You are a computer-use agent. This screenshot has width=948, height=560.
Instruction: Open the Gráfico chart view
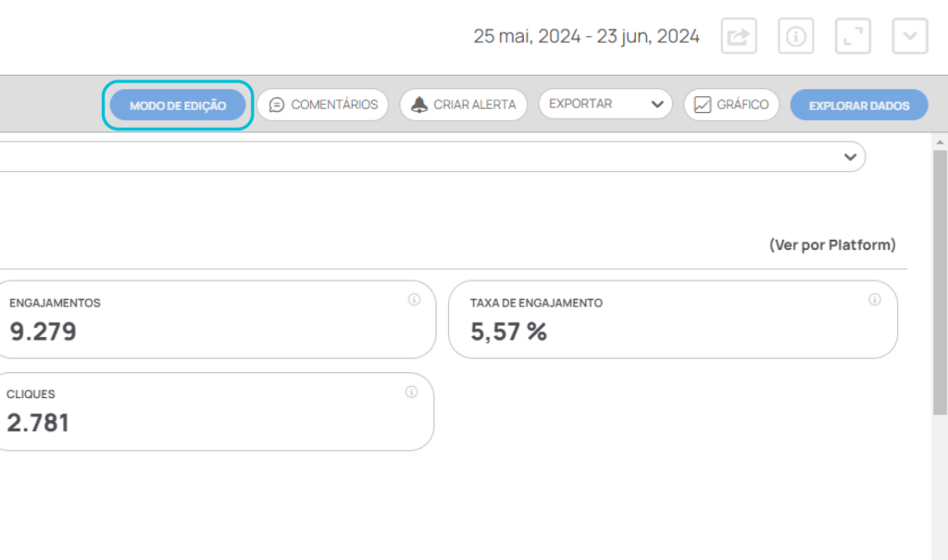tap(731, 105)
